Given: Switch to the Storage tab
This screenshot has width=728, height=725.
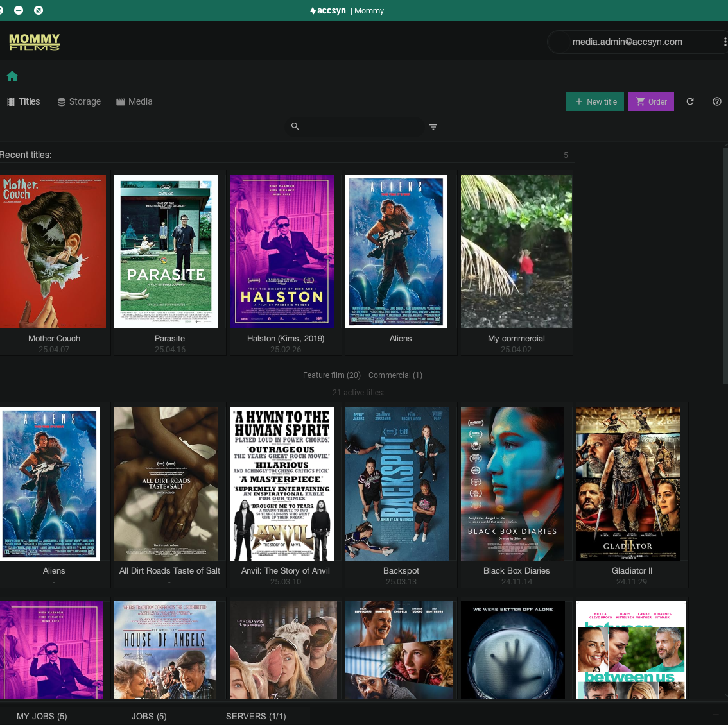Looking at the screenshot, I should (x=79, y=101).
